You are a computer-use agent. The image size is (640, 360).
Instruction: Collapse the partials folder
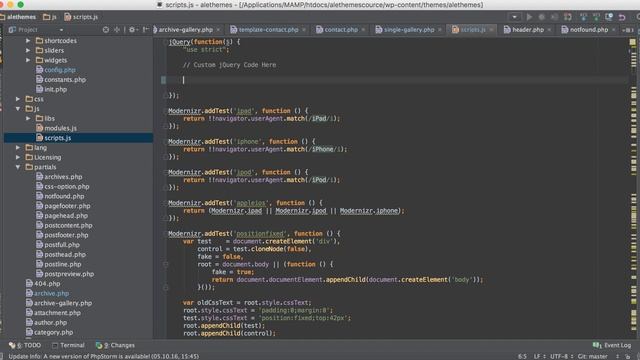(x=18, y=167)
